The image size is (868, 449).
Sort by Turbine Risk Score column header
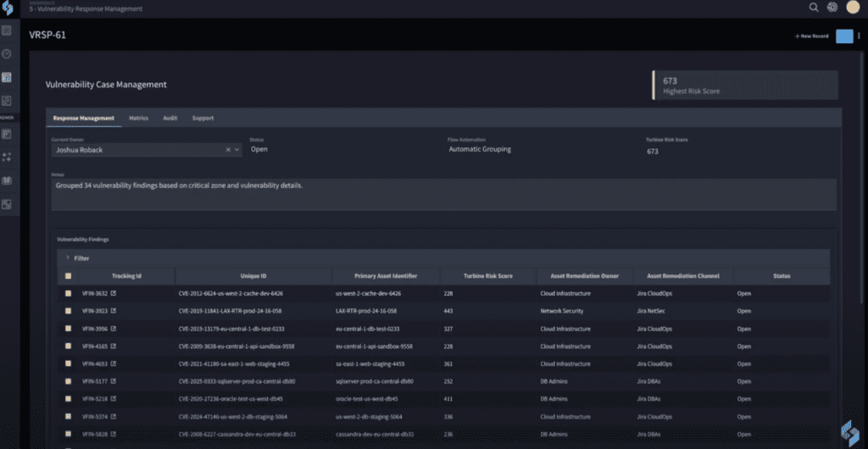(x=487, y=276)
